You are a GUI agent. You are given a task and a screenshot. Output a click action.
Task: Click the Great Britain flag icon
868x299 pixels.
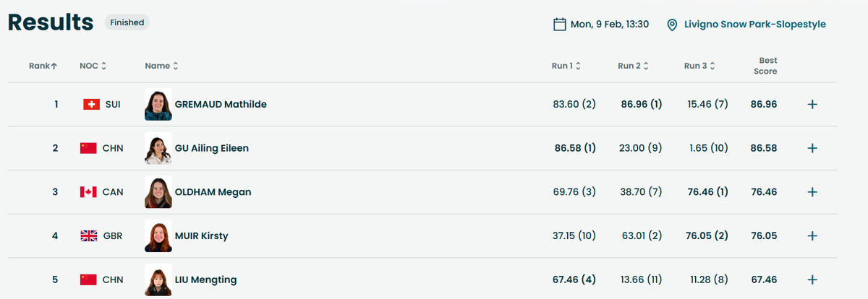tap(88, 236)
